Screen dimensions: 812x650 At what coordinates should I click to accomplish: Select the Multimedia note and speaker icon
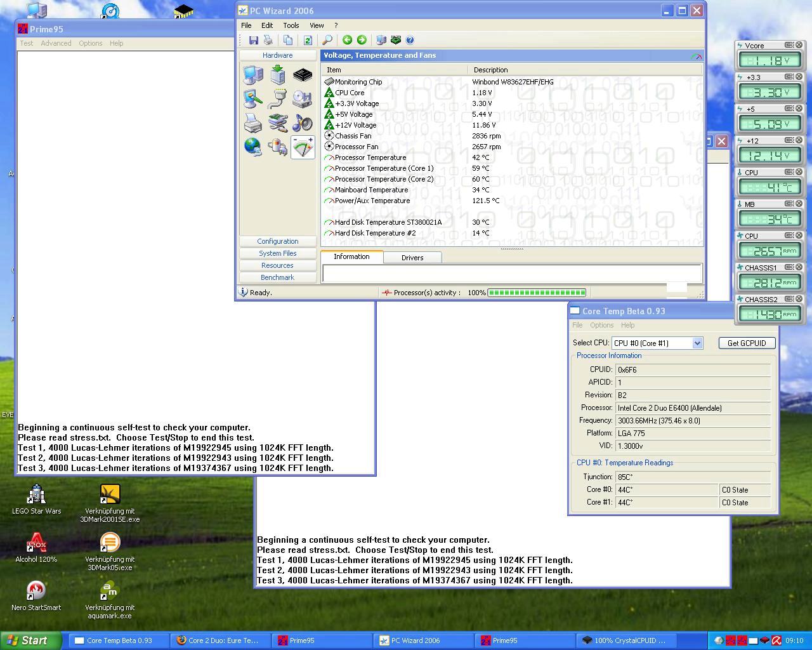point(303,123)
